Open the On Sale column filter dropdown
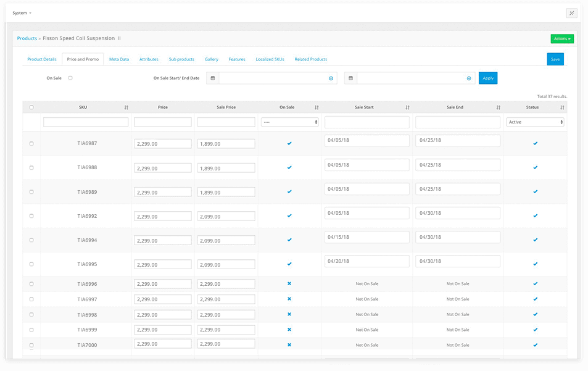Viewport: 588px width, 371px height. (289, 122)
